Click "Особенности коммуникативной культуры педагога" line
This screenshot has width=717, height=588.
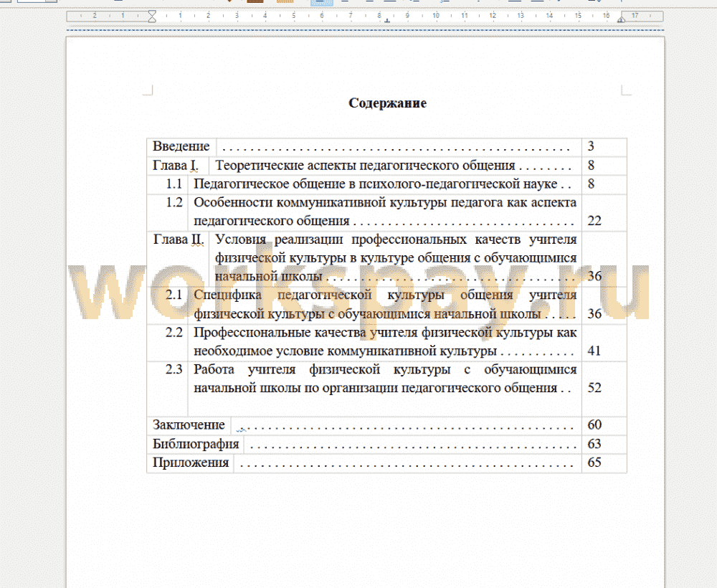tap(385, 202)
